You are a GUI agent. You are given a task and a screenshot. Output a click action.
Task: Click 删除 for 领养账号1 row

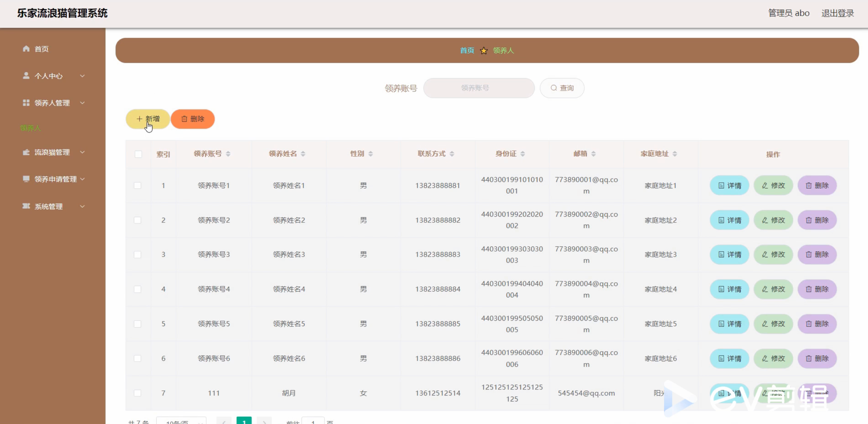(817, 185)
